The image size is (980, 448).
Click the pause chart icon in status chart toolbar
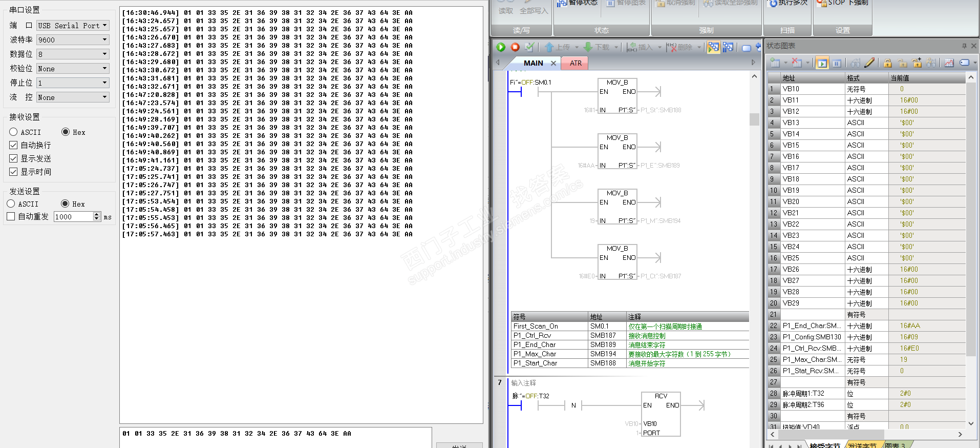pyautogui.click(x=837, y=63)
